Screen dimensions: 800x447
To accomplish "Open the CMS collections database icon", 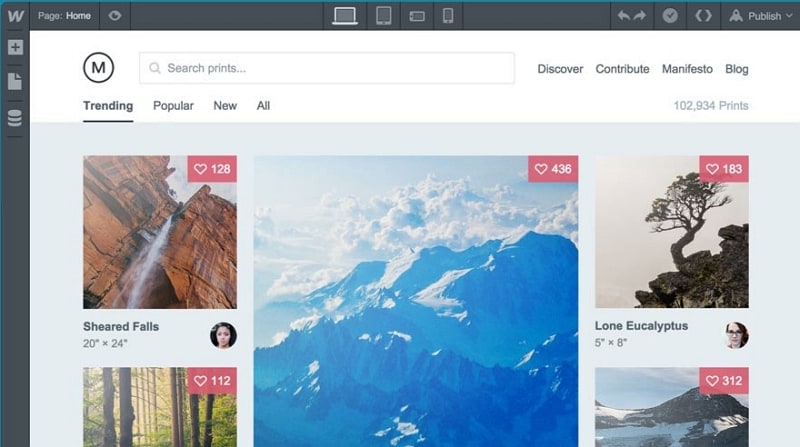I will 15,118.
